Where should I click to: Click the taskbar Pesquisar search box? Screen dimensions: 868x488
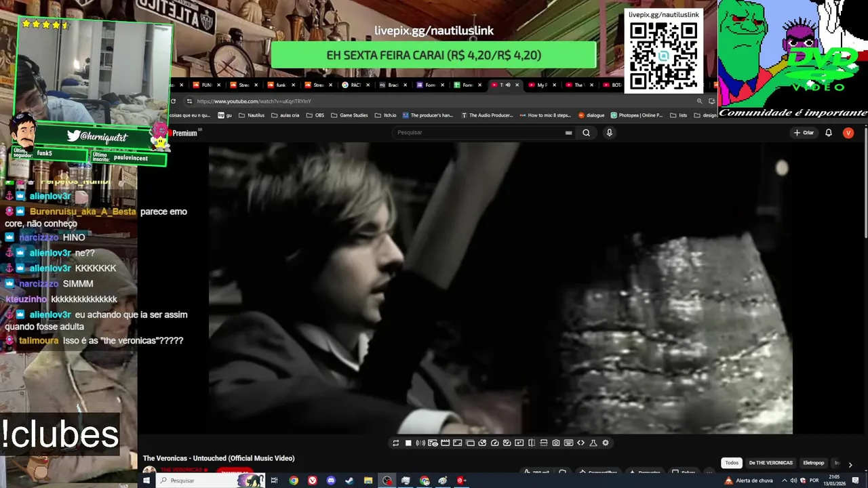click(x=210, y=481)
